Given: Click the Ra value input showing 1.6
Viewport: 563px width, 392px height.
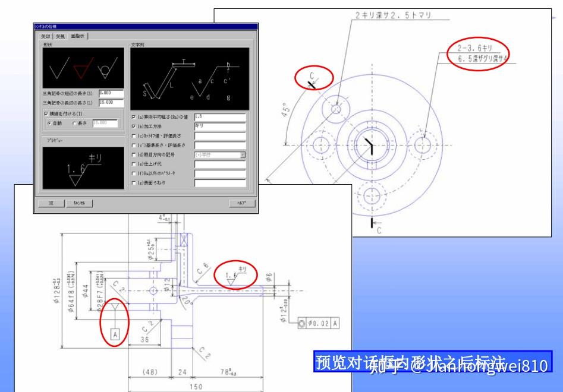Looking at the screenshot, I should point(220,116).
